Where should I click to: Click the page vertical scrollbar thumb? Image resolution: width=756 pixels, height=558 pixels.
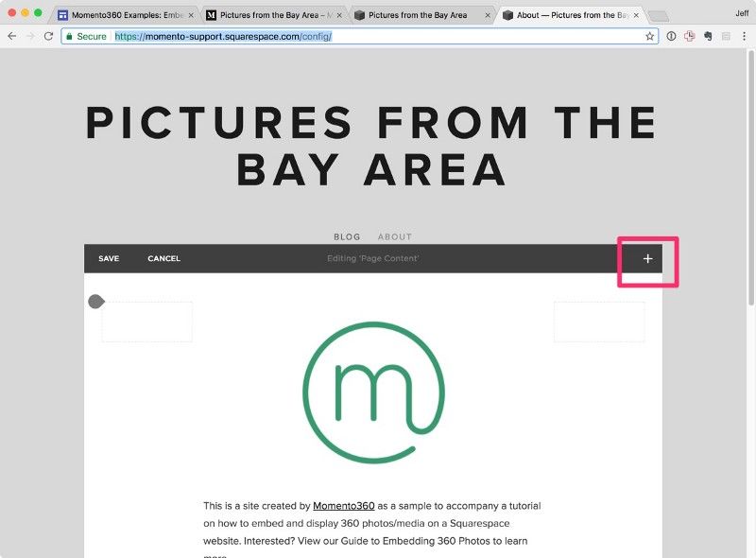point(750,178)
